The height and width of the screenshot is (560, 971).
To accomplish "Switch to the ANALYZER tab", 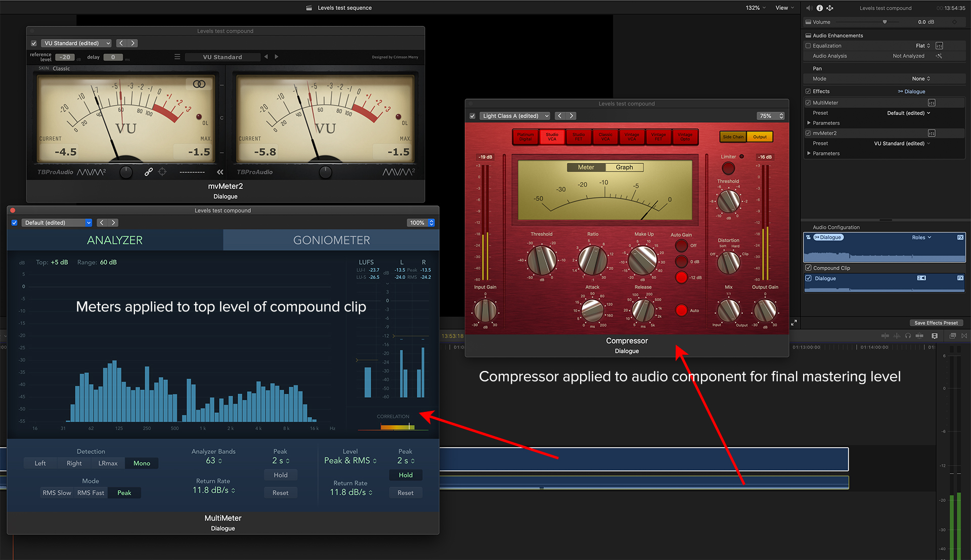I will pos(115,240).
